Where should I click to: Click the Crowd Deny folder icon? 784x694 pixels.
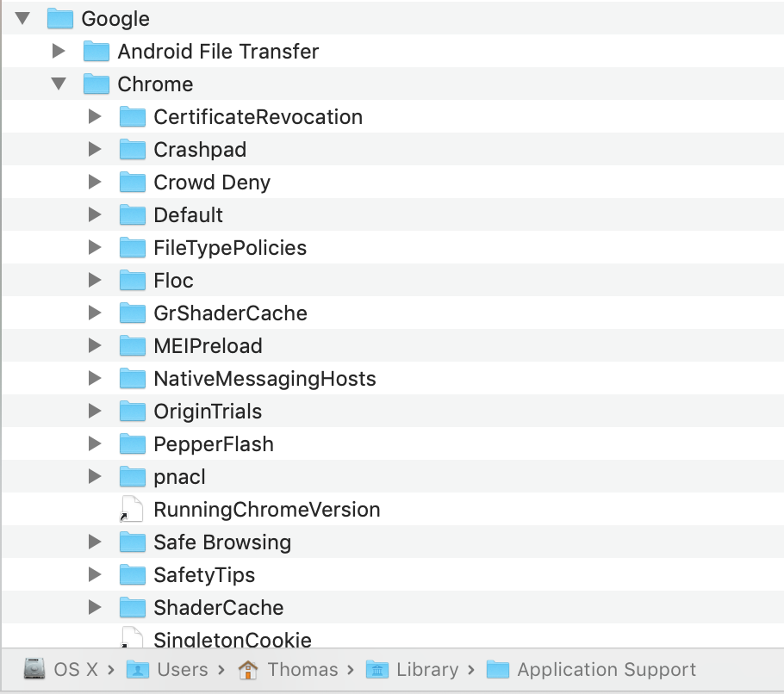click(x=133, y=182)
